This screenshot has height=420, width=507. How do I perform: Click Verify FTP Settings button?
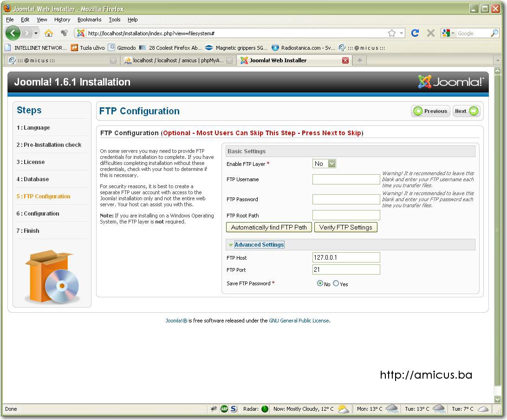(x=345, y=227)
